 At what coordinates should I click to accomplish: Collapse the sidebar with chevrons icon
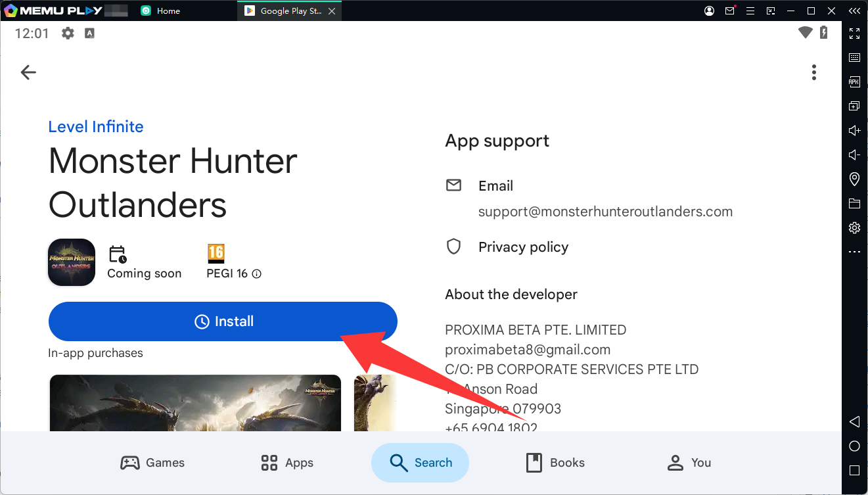tap(854, 11)
